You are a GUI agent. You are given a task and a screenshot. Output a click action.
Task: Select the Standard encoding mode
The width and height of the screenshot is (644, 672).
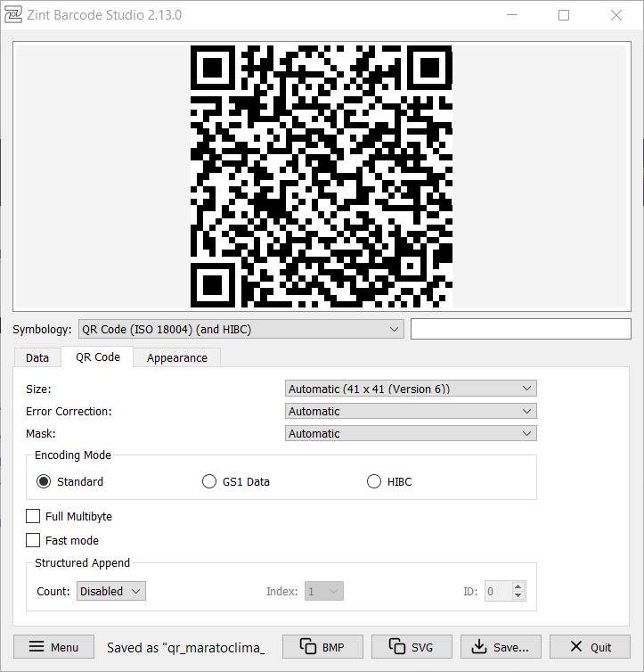click(x=44, y=482)
